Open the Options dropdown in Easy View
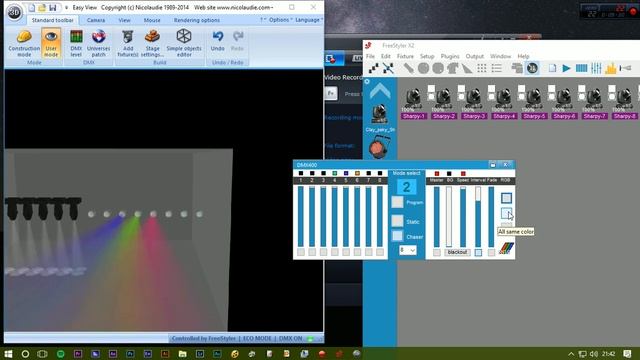The width and height of the screenshot is (640, 360). coord(280,20)
